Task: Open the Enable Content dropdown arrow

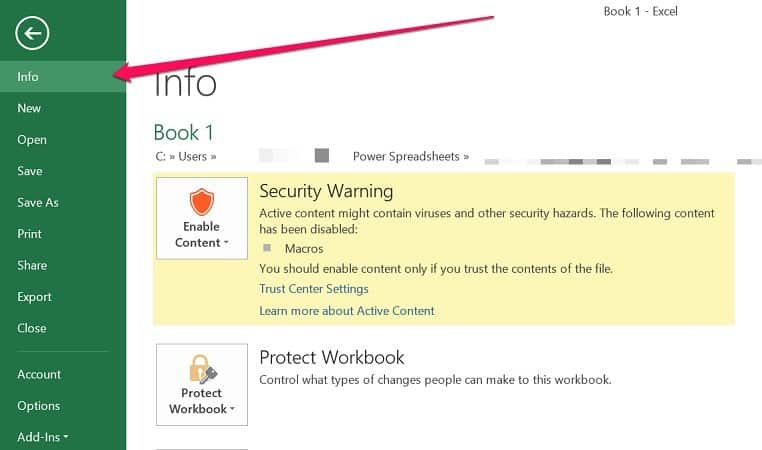Action: pyautogui.click(x=226, y=243)
